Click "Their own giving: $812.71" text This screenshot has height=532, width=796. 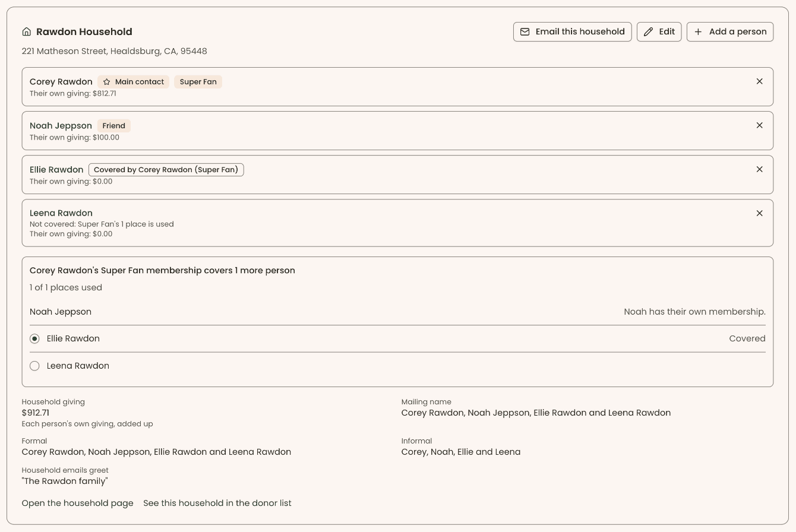73,94
